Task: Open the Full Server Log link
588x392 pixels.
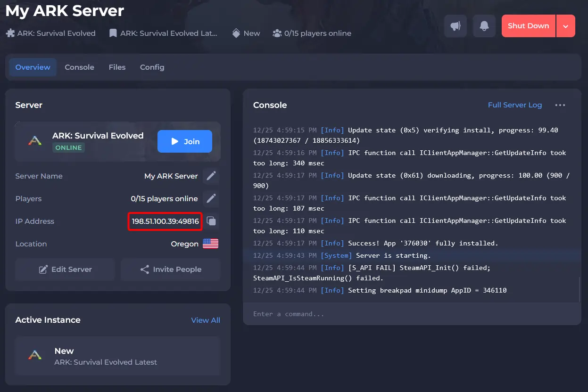Action: 515,105
